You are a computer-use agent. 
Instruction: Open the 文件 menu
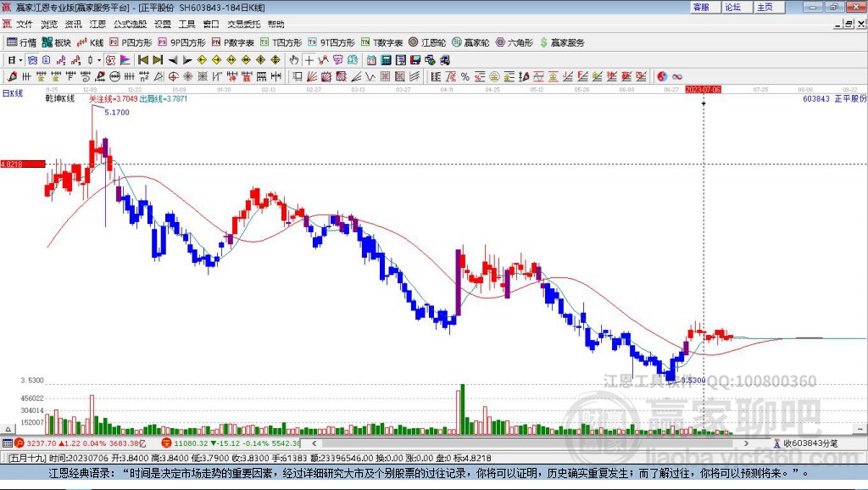click(x=24, y=24)
